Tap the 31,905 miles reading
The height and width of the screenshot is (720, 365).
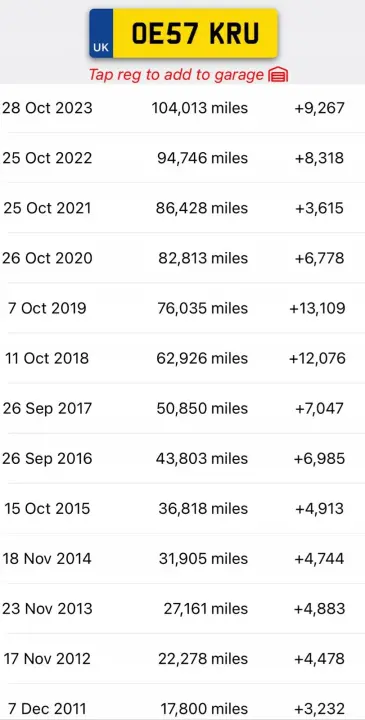click(x=203, y=558)
